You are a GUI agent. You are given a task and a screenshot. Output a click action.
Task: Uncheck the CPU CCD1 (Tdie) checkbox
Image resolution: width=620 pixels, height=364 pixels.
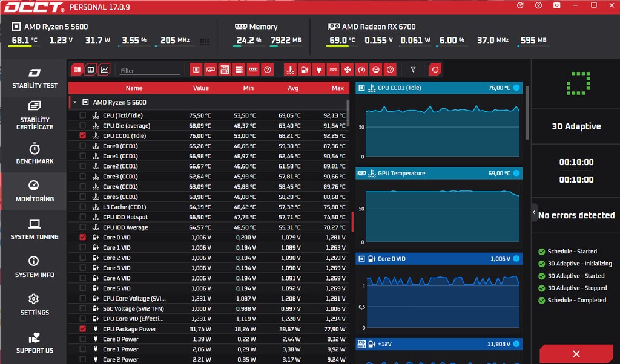[82, 135]
